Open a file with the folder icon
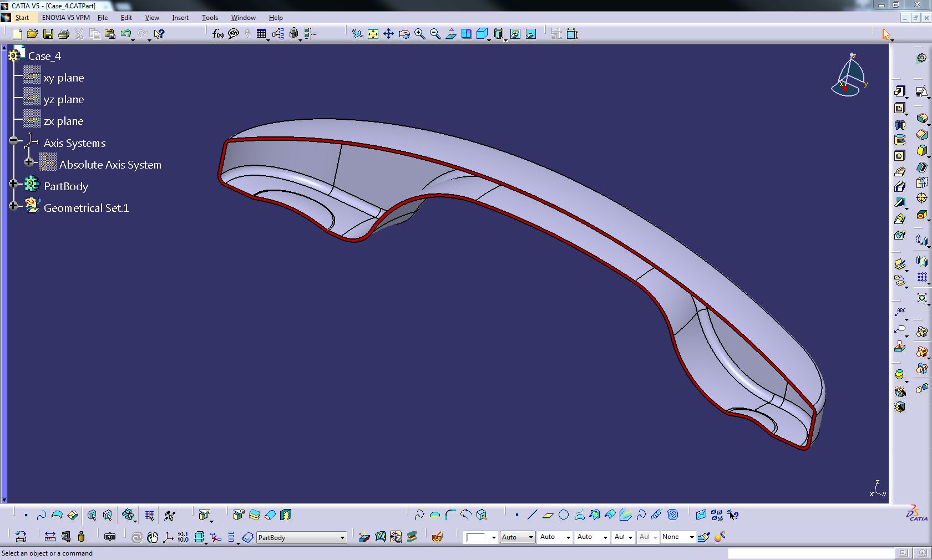932x560 pixels. tap(32, 34)
